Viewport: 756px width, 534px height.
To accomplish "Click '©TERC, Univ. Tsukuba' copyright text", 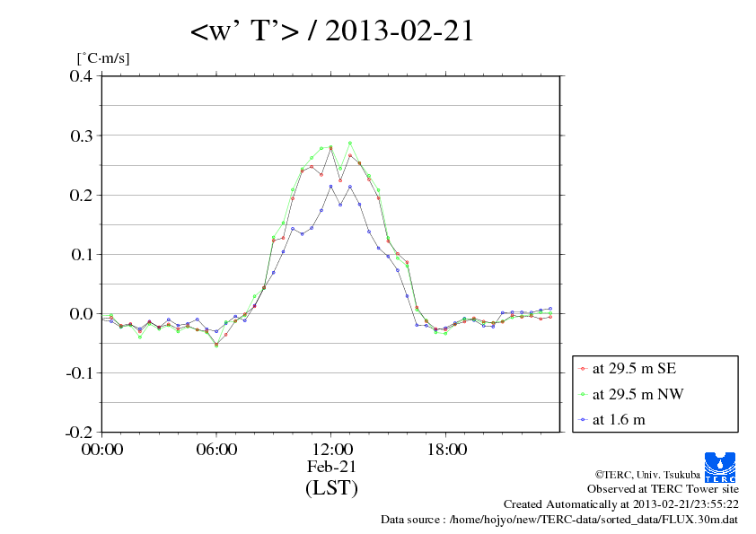I will pyautogui.click(x=647, y=475).
